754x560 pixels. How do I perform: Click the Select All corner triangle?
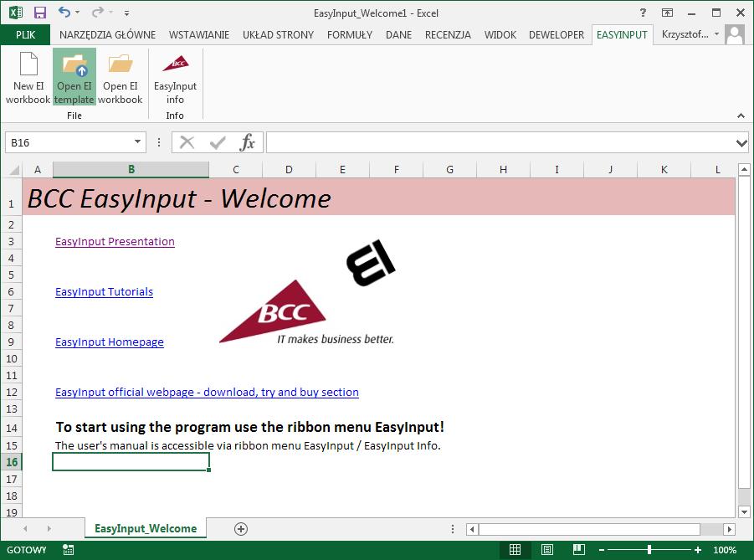(x=14, y=170)
